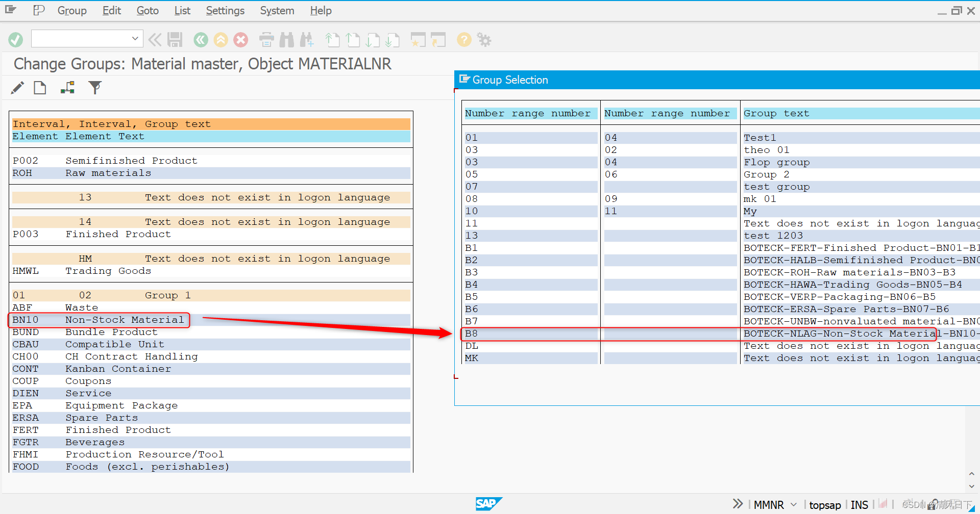Screen dimensions: 980x514
Task: Select element BN10 Non-Stock Material
Action: (x=211, y=320)
